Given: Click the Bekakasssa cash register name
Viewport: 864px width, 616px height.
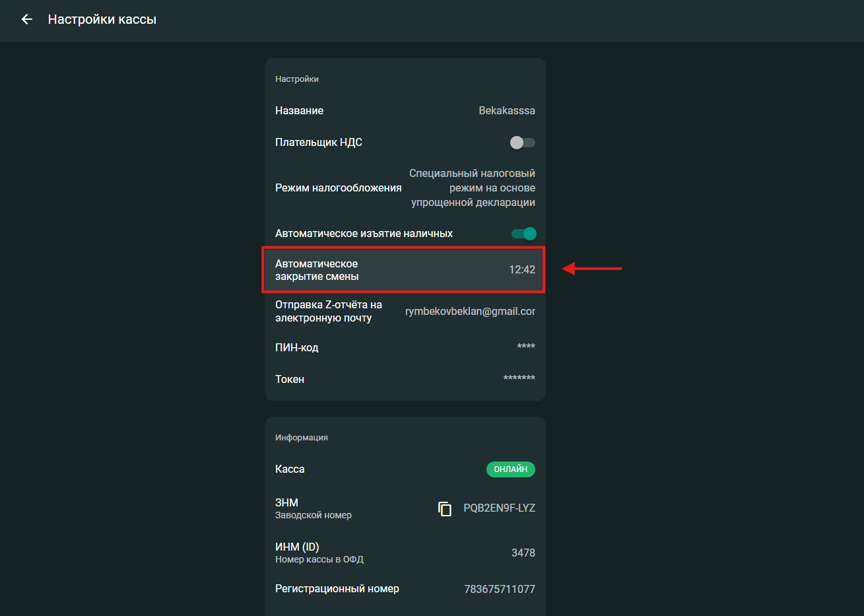Looking at the screenshot, I should 506,111.
